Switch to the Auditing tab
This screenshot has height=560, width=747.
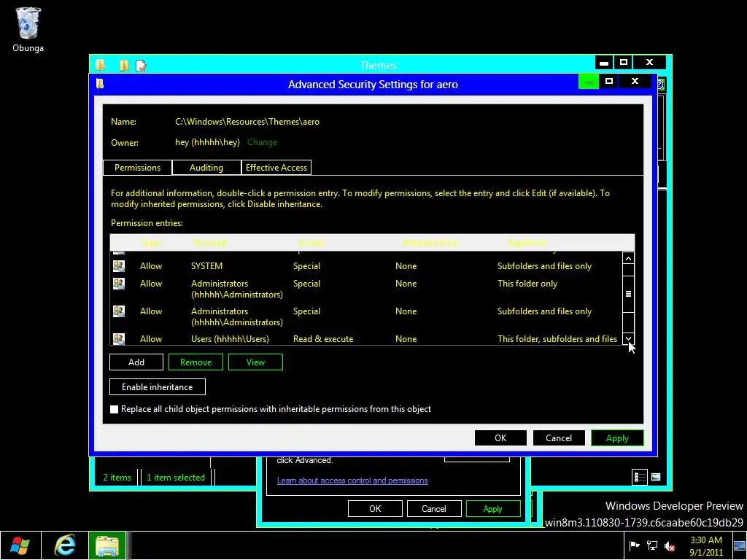pyautogui.click(x=206, y=167)
